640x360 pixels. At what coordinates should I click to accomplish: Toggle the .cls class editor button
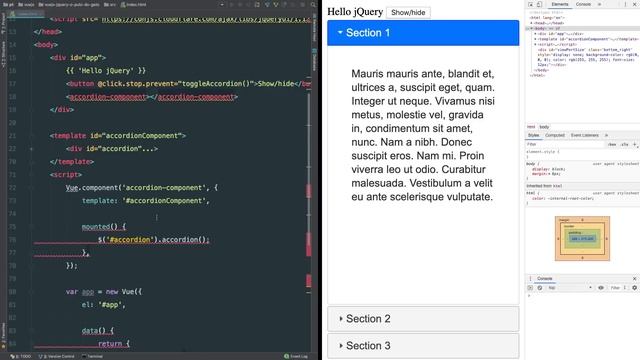[624, 144]
